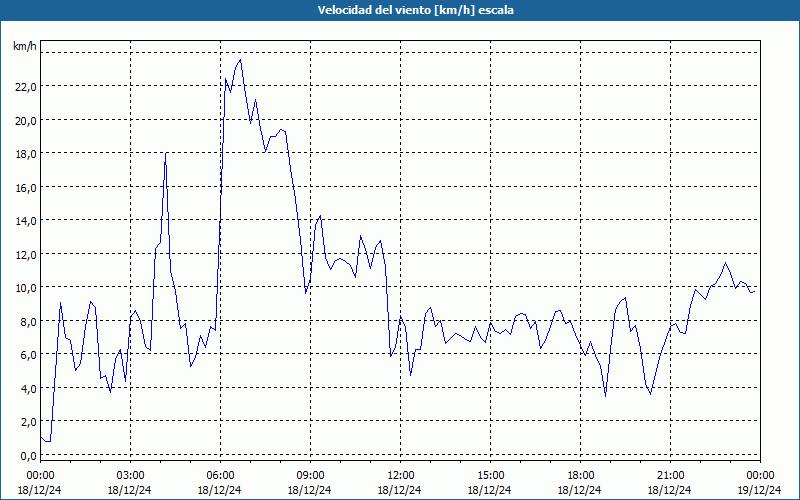Select the '8,0' y-axis tick label

[x=28, y=321]
